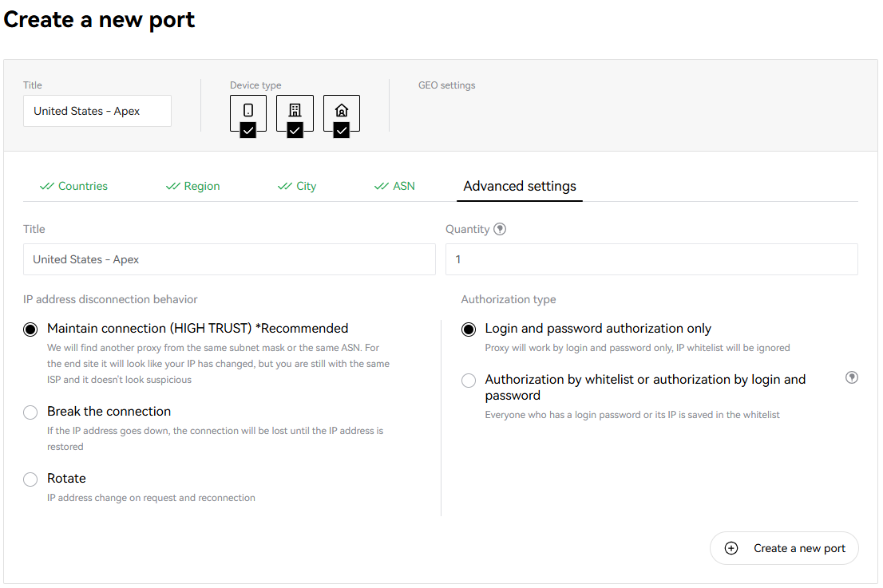Select the Rotate radio option

30,479
